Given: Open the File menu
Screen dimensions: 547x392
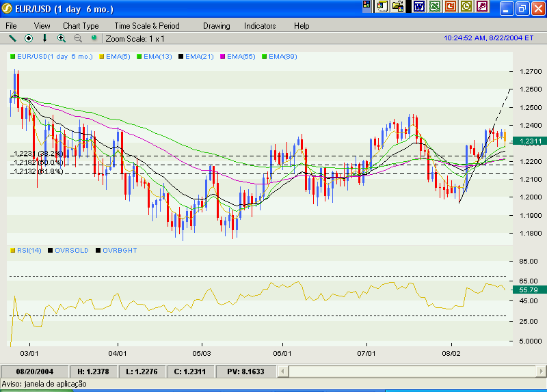Looking at the screenshot, I should point(13,26).
